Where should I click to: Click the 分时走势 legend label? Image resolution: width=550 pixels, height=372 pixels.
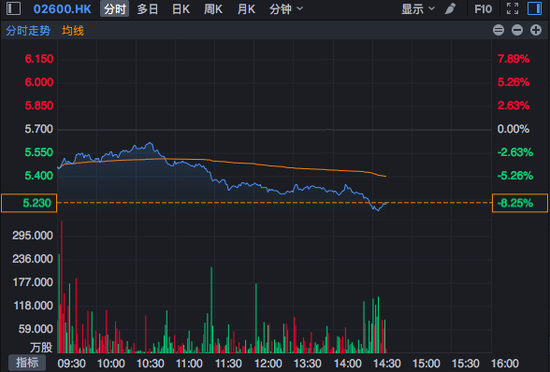coord(28,31)
